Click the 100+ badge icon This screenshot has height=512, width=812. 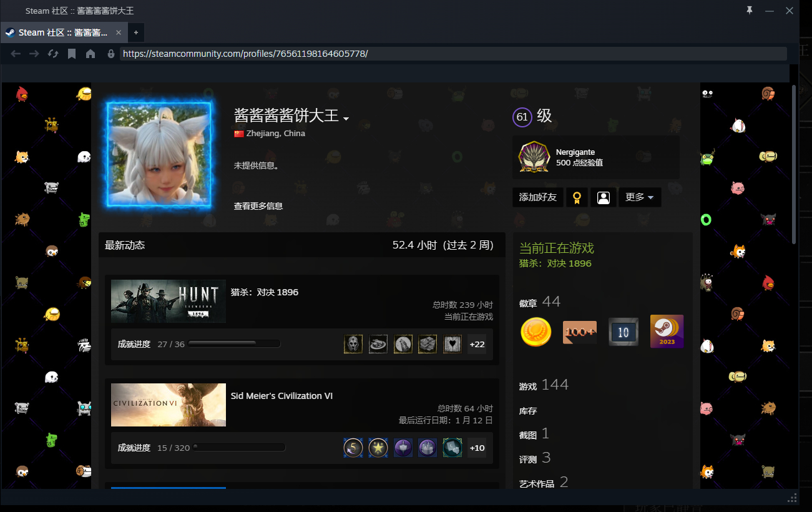580,332
